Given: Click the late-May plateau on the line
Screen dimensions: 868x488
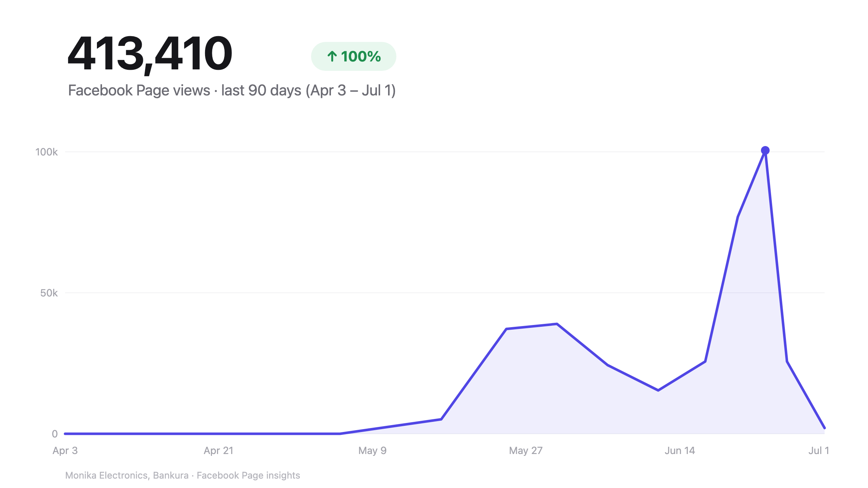Looking at the screenshot, I should pos(532,326).
